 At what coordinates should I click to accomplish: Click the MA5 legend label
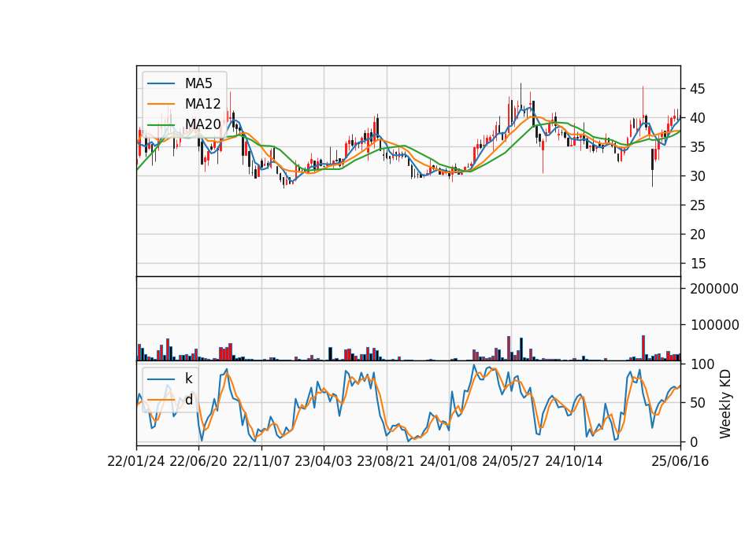tap(198, 83)
